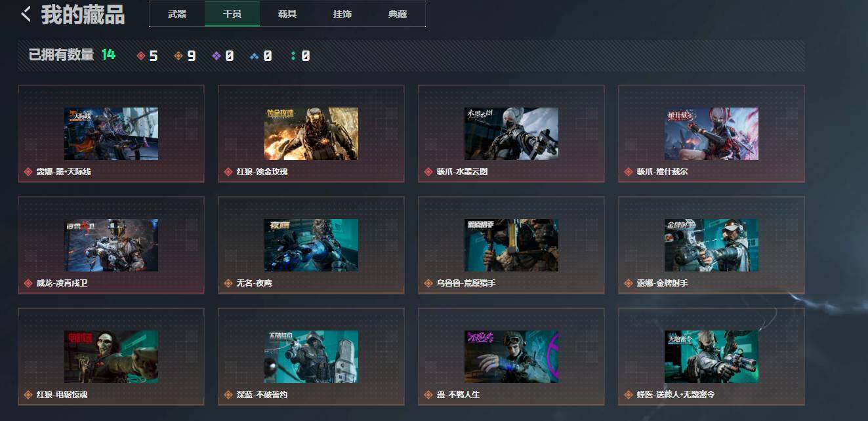Open the 乌鲁鲁-荒原猎手 skin thumbnail
The image size is (868, 421).
coord(511,245)
